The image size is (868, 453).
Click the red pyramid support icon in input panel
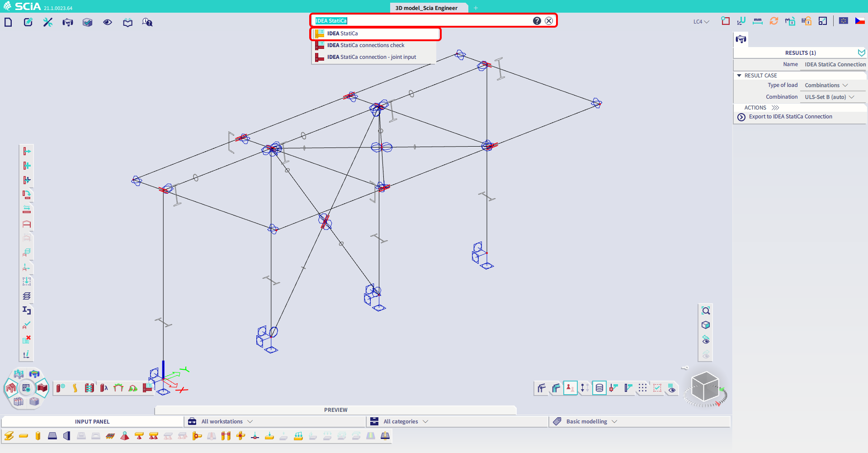(125, 436)
